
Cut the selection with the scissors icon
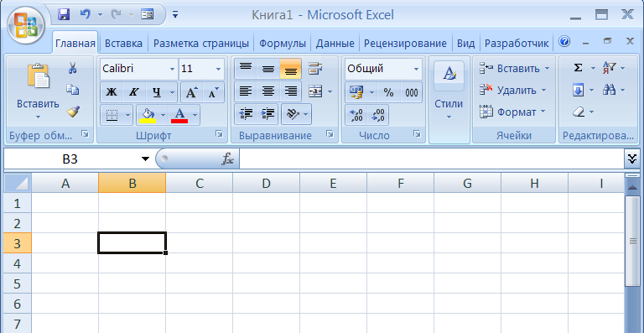(73, 68)
